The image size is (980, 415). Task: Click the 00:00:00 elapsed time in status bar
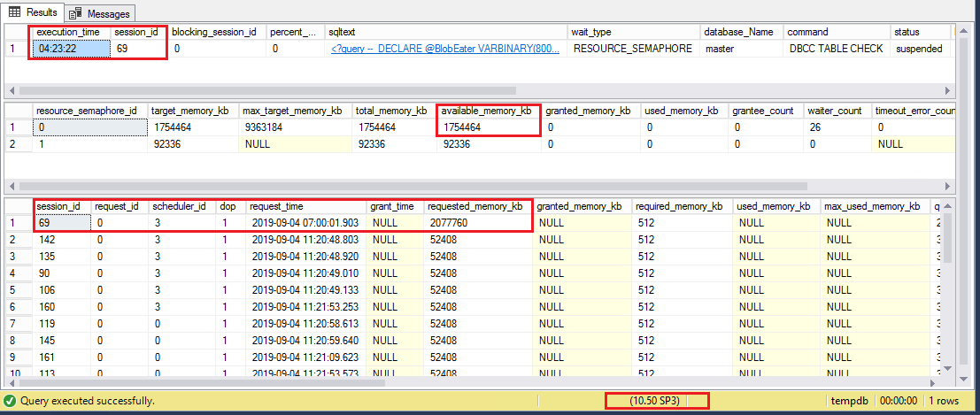(898, 401)
